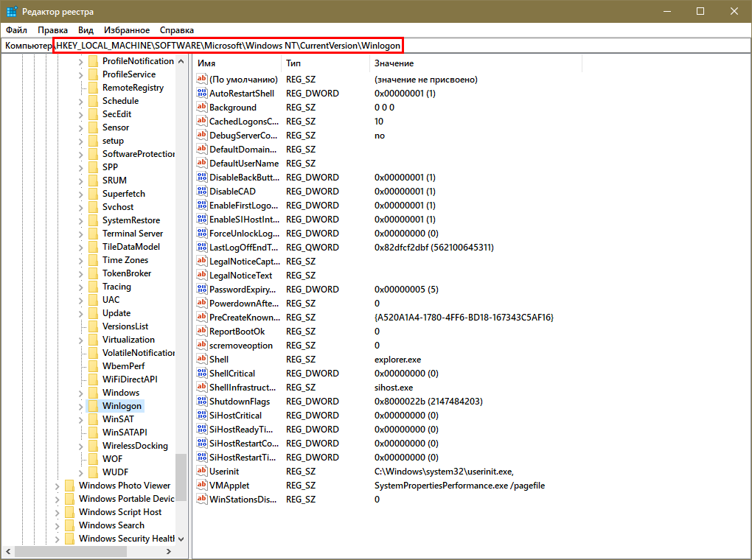Select the Time Zones key
Screen dimensions: 752x560
tap(125, 260)
